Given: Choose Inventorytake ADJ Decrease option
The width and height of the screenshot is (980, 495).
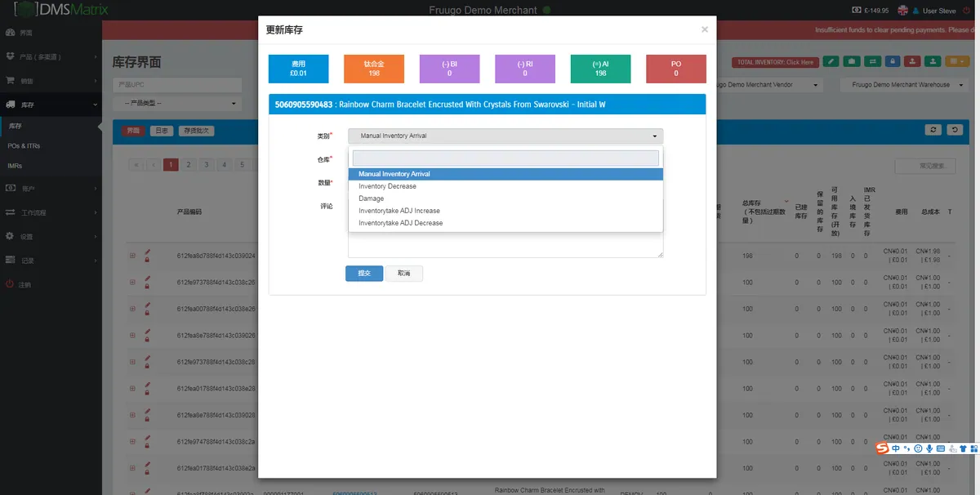Looking at the screenshot, I should click(506, 223).
